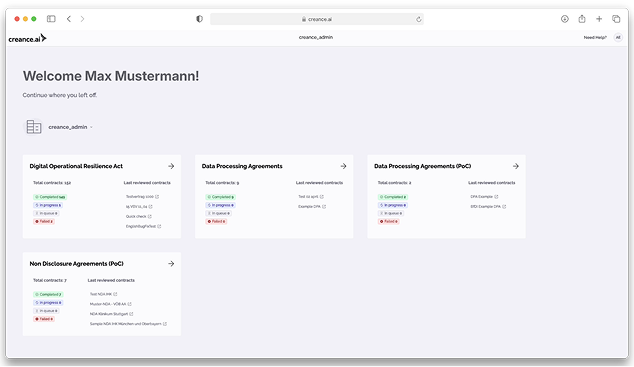Click the Data Processing Agreements title
Image resolution: width=634 pixels, height=367 pixels.
[242, 166]
